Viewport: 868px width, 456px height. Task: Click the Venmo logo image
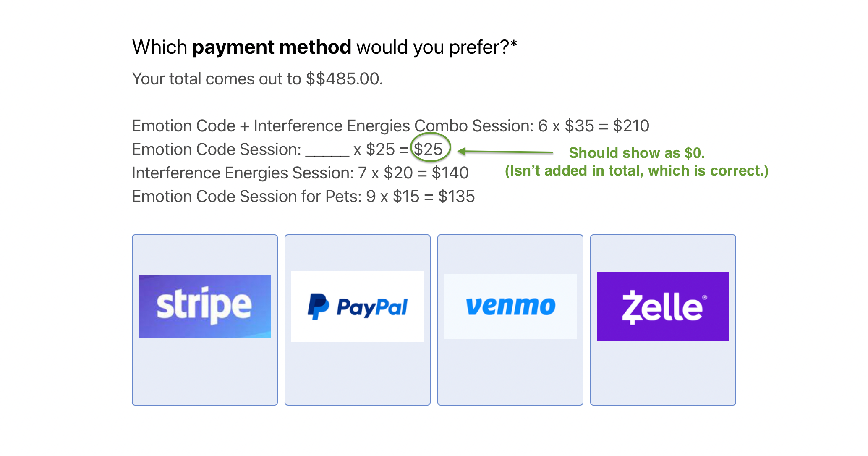pos(510,307)
